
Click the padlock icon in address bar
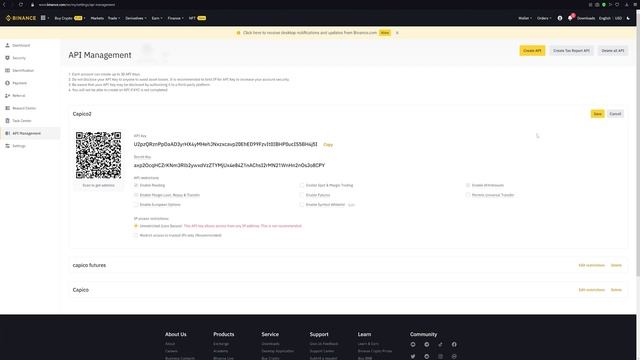pyautogui.click(x=32, y=5)
